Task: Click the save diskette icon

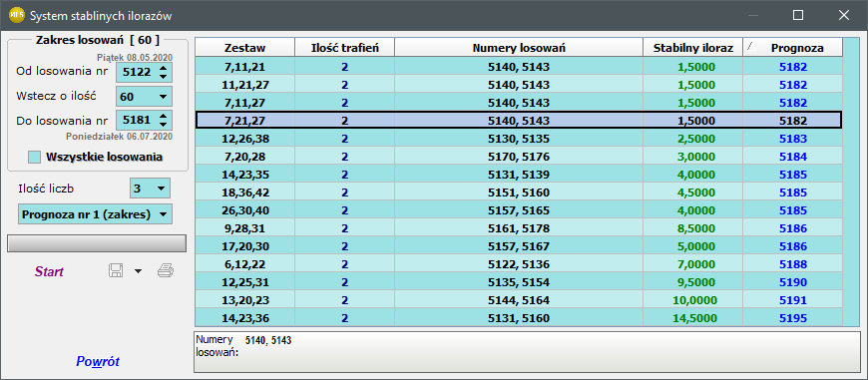Action: pyautogui.click(x=116, y=271)
